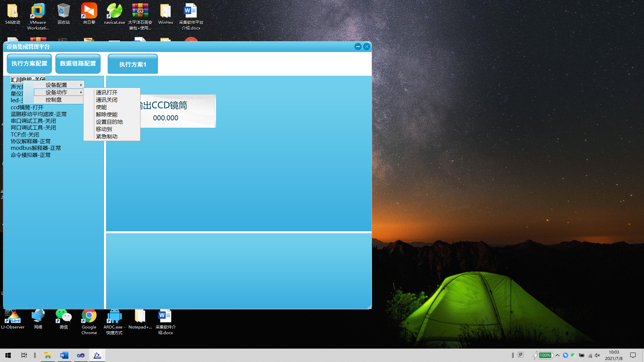Select the modbus解释器-正常 device entry
Image resolution: width=644 pixels, height=362 pixels.
[x=36, y=148]
